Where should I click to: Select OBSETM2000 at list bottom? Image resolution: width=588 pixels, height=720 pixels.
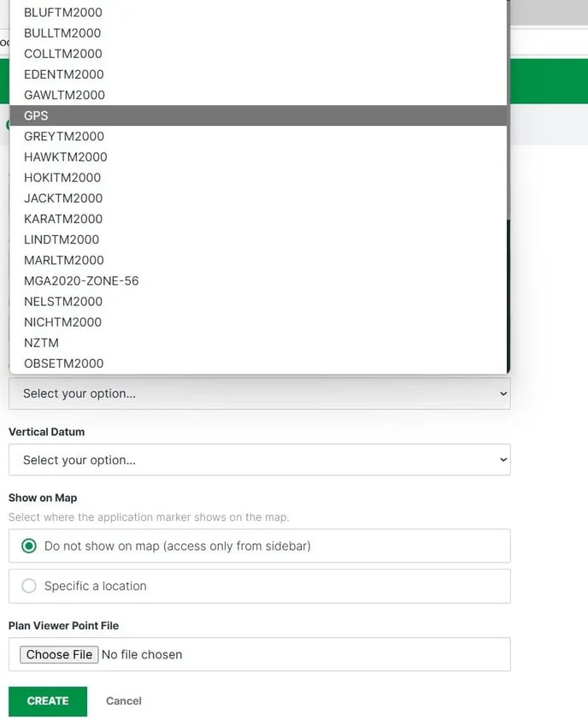pyautogui.click(x=64, y=363)
